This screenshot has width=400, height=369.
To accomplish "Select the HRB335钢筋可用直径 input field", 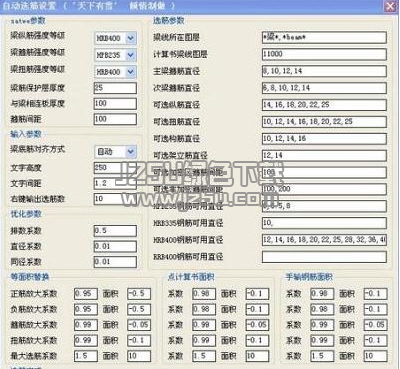I will [324, 223].
